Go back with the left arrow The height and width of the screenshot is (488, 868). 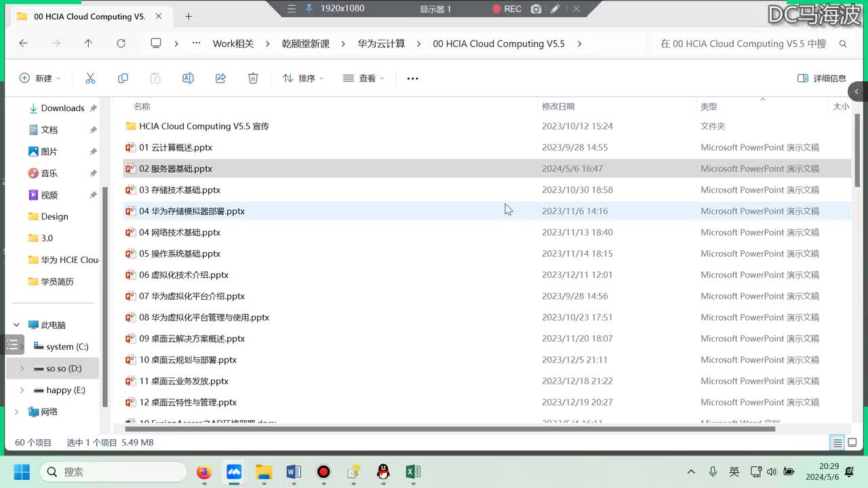(x=23, y=43)
